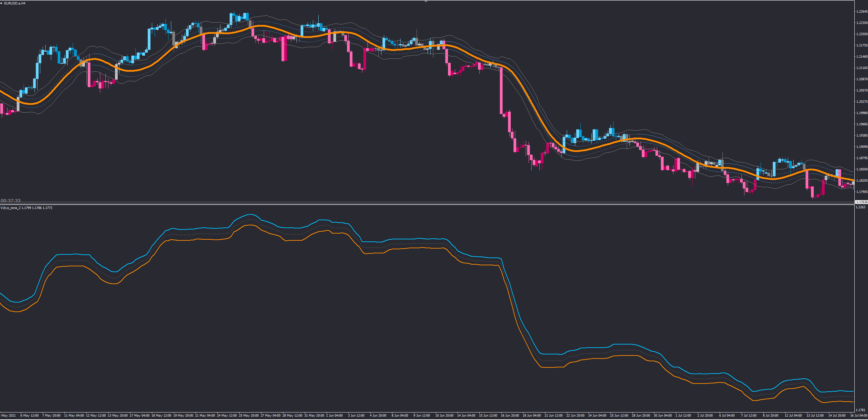Click the highlighted 1.17636 current price label
The height and width of the screenshot is (420, 868).
(x=861, y=202)
